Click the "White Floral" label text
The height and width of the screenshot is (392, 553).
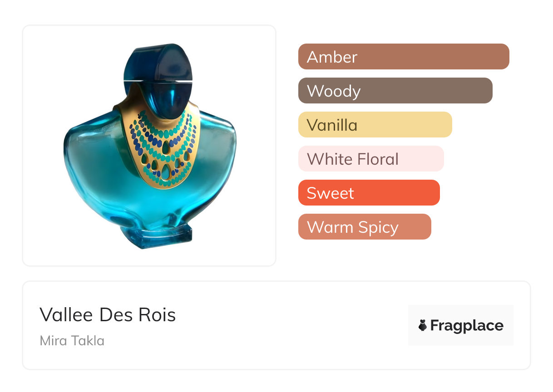pyautogui.click(x=352, y=159)
